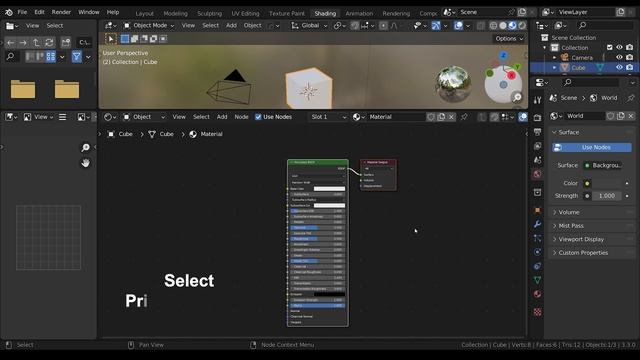Expand the Cube item in the outliner
The width and height of the screenshot is (640, 360).
click(554, 67)
